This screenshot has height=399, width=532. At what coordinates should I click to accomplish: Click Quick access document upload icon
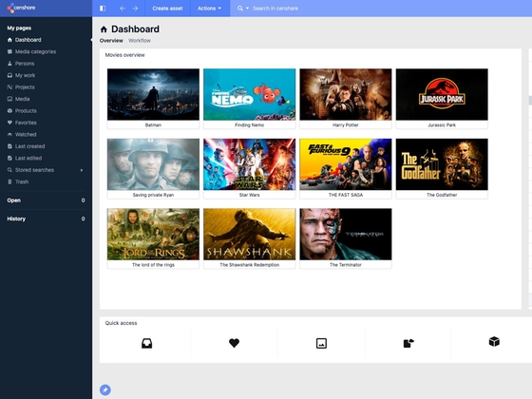point(408,343)
